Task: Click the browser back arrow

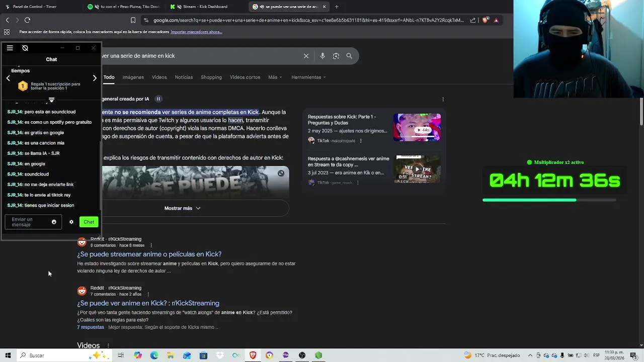Action: (x=8, y=20)
